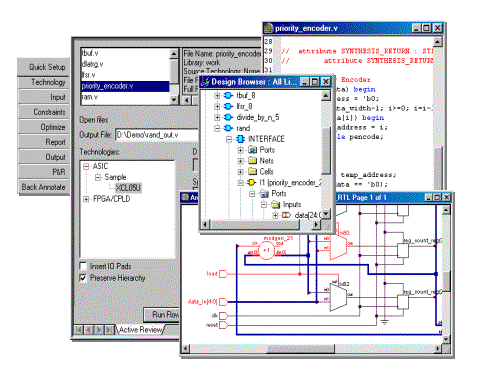The image size is (480, 380).
Task: Select the Sample library node
Action: click(115, 177)
